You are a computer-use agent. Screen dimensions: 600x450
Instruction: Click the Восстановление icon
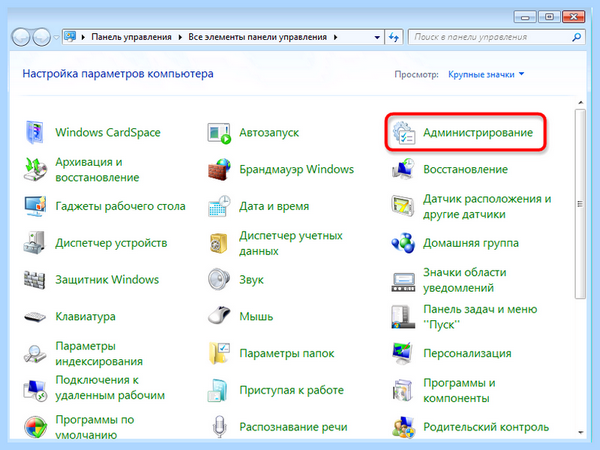click(403, 169)
